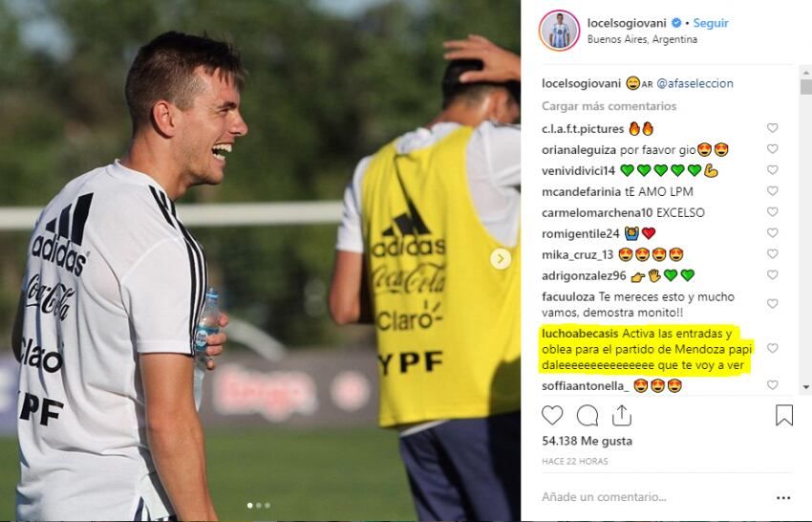Expand Cargar más comentarios
The width and height of the screenshot is (812, 522).
tap(609, 106)
